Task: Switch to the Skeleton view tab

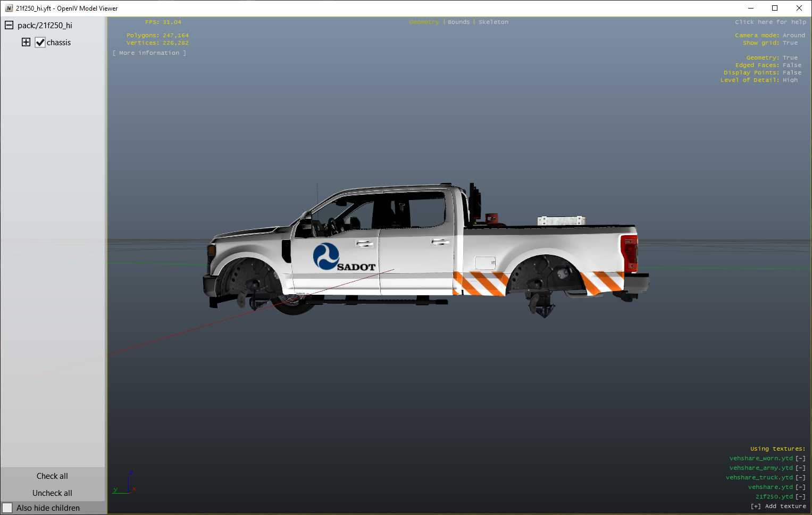Action: pyautogui.click(x=493, y=22)
